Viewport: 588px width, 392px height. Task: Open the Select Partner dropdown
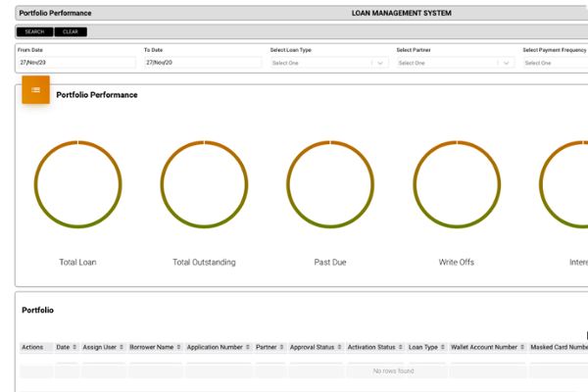456,63
